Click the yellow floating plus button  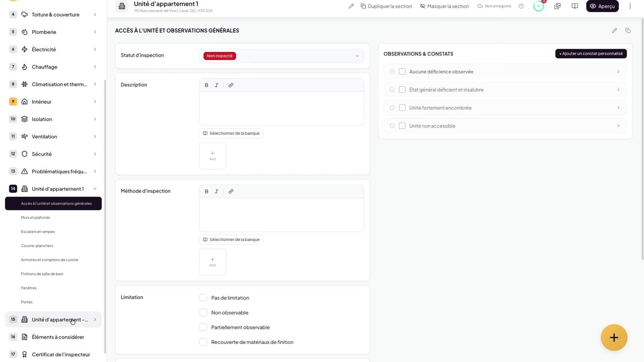point(614,338)
